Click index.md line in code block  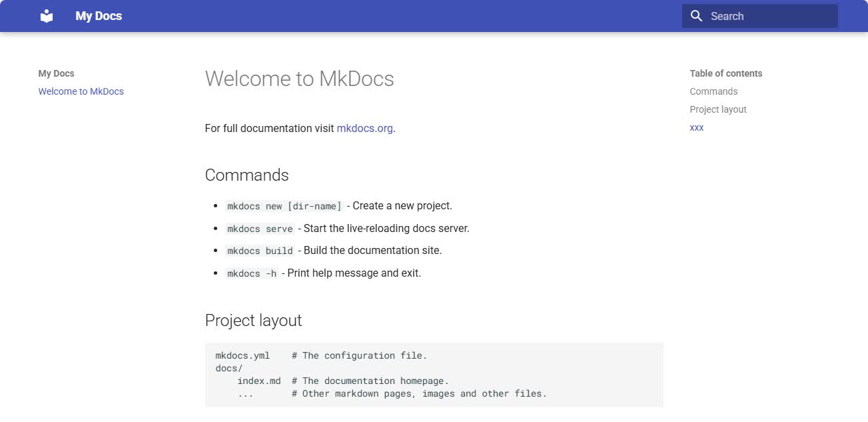coord(343,381)
